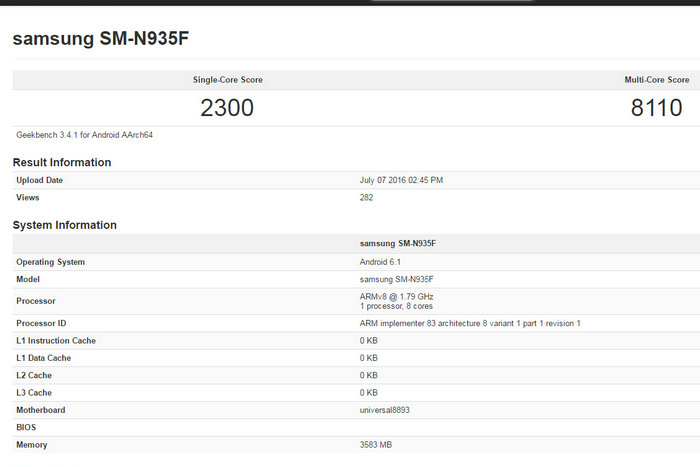Select the Android 6.1 value
This screenshot has height=467, width=700.
pos(380,262)
